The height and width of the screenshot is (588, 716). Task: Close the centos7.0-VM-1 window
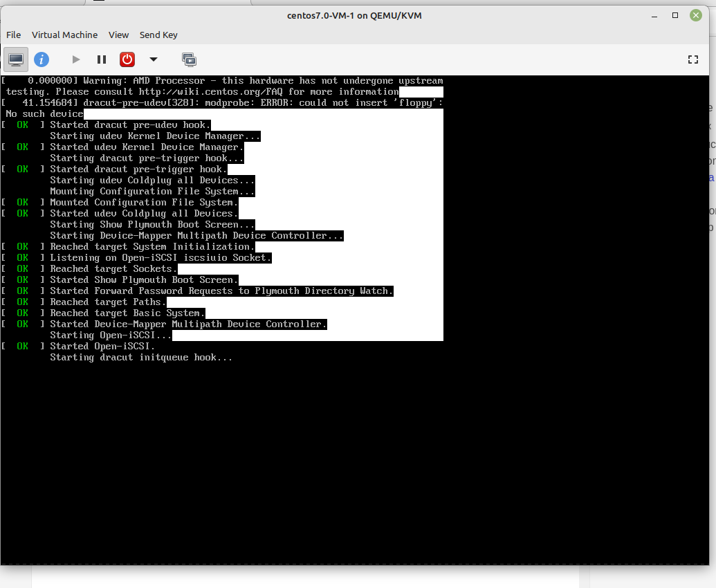pyautogui.click(x=695, y=15)
